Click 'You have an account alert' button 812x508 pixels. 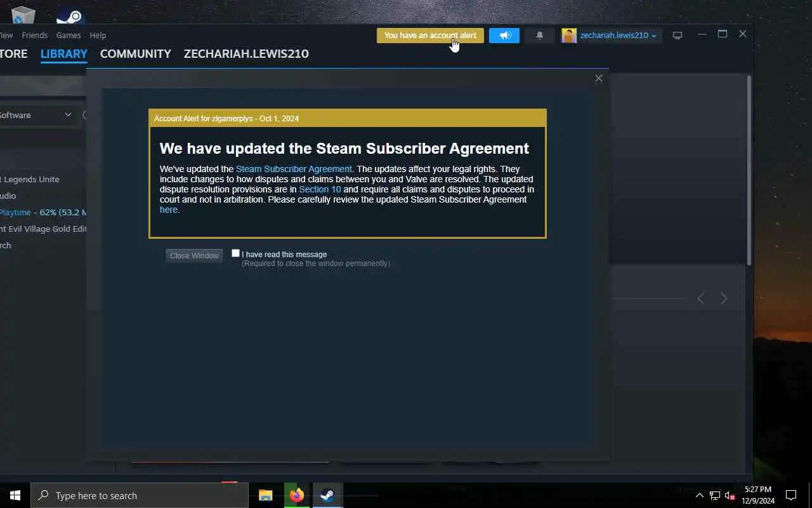coord(430,36)
